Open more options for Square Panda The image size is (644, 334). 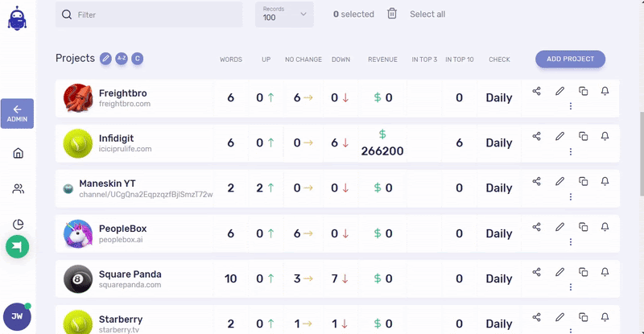(x=571, y=287)
